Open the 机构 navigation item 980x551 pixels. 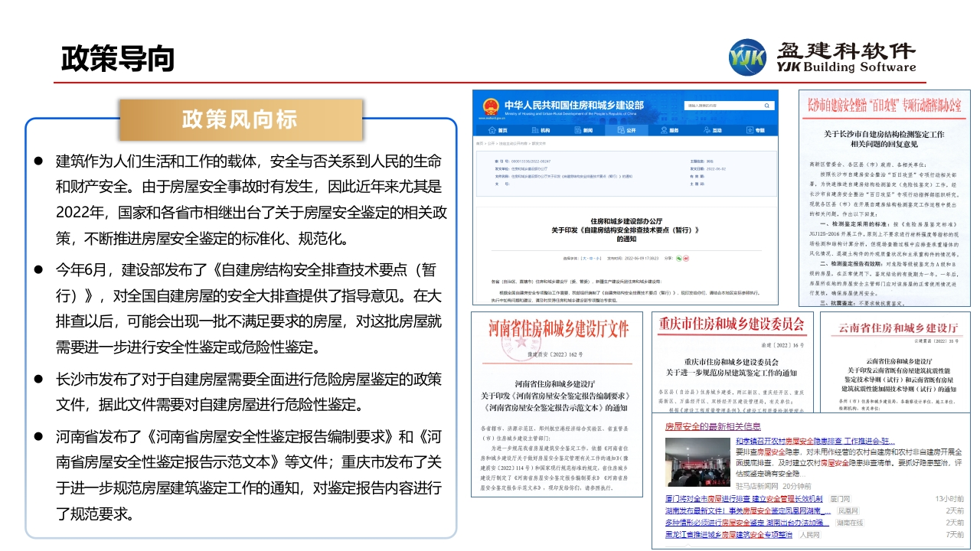[x=541, y=131]
